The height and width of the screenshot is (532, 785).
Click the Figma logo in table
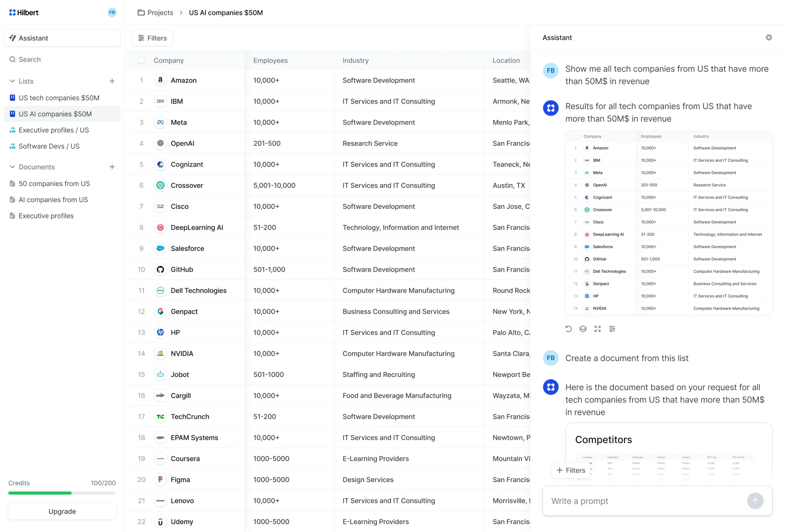tap(160, 479)
